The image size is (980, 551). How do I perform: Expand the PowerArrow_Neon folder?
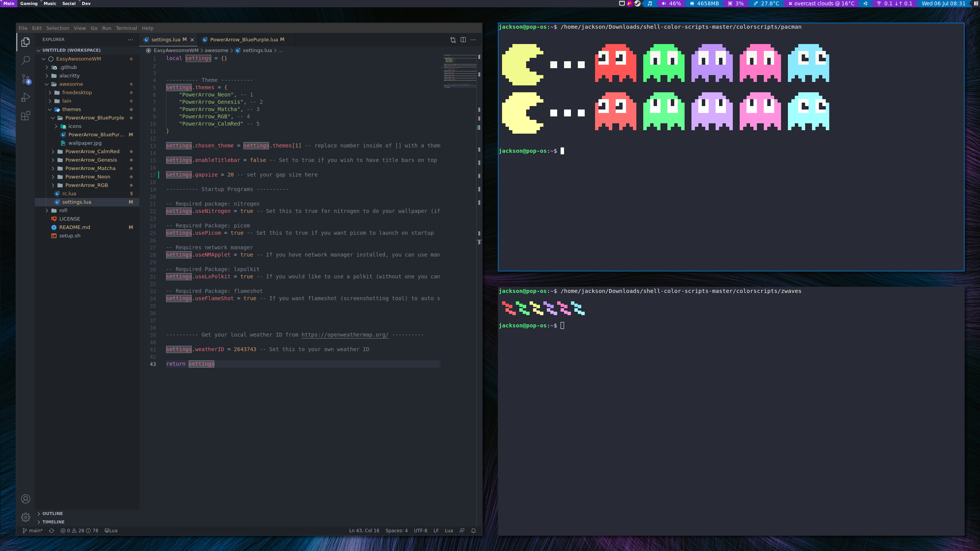pyautogui.click(x=88, y=177)
